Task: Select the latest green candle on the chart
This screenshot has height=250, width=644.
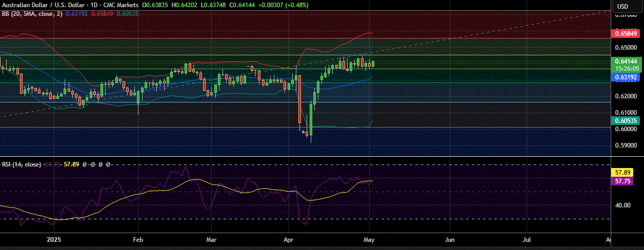Action: (373, 64)
